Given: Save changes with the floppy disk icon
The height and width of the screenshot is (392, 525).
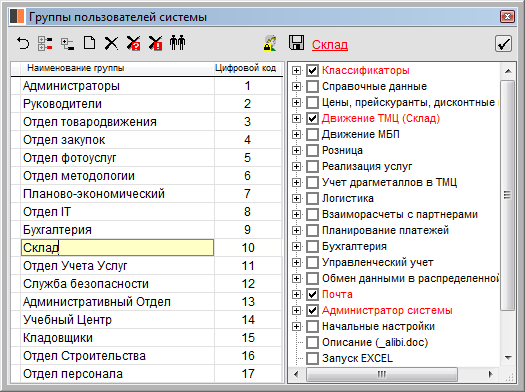Looking at the screenshot, I should pyautogui.click(x=296, y=43).
